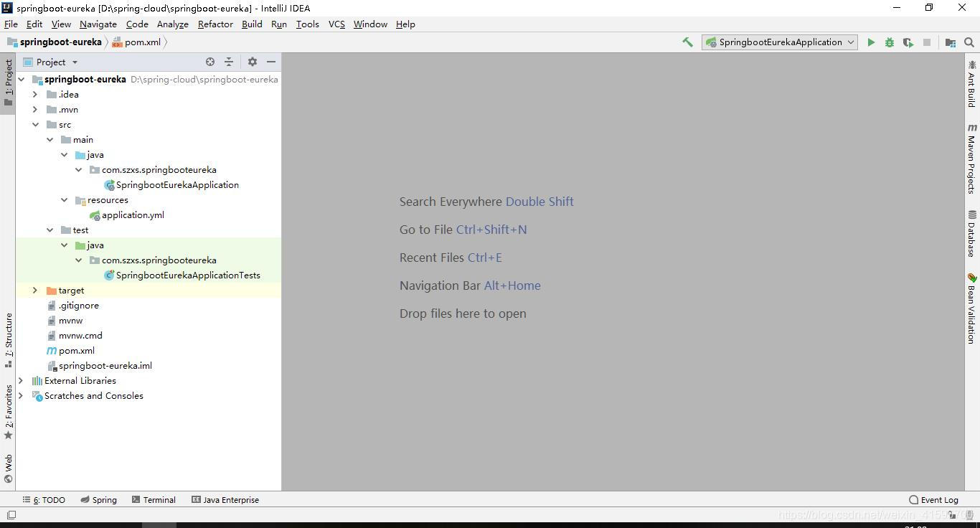Open the Code menu
The height and width of the screenshot is (528, 980).
coord(137,24)
